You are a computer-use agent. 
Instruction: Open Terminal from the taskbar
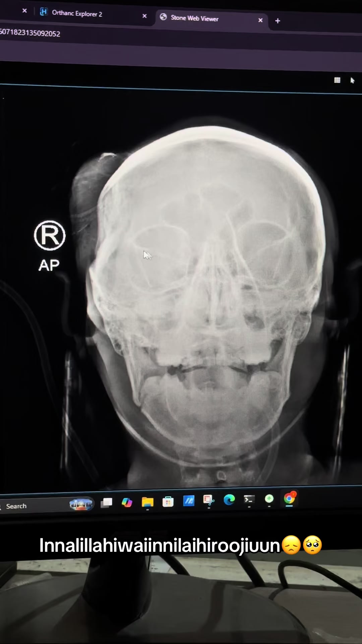coord(249,500)
